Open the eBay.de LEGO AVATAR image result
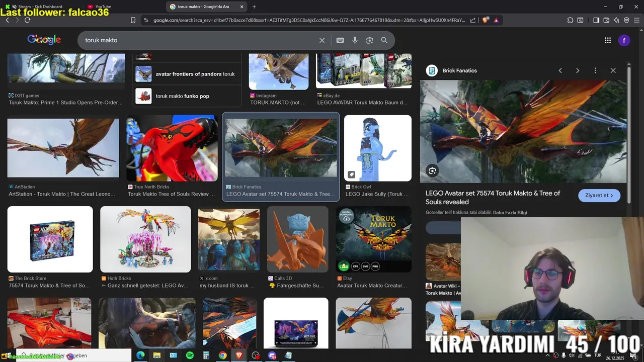 click(364, 71)
